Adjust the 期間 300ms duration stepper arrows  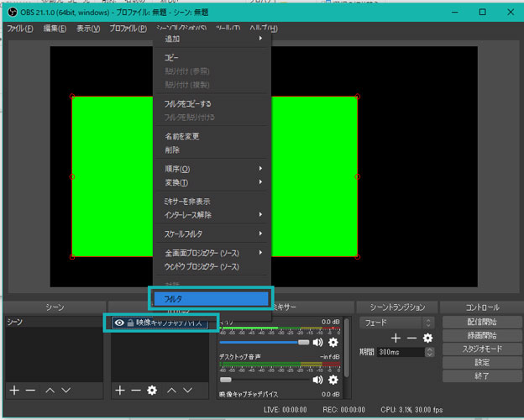click(430, 352)
